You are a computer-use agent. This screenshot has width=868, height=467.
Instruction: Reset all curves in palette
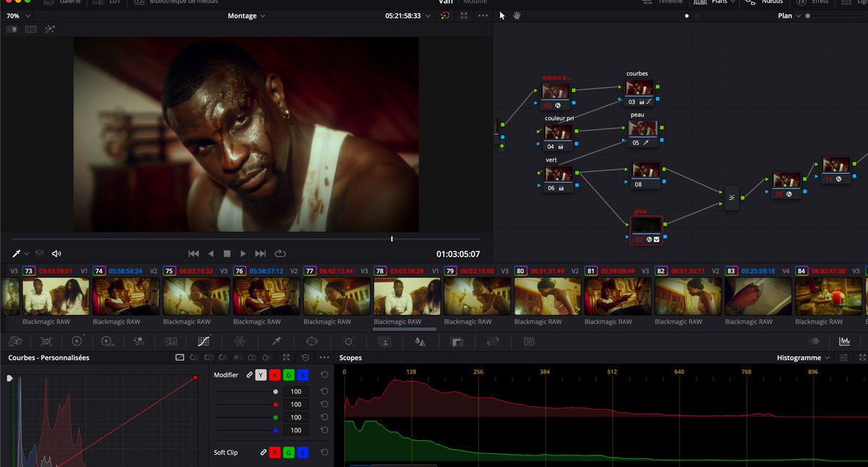pos(305,358)
